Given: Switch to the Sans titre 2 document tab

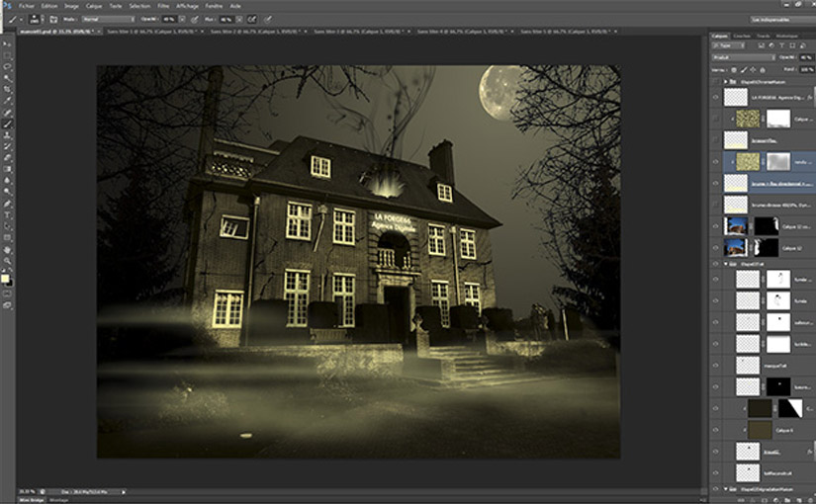Looking at the screenshot, I should pos(254,32).
